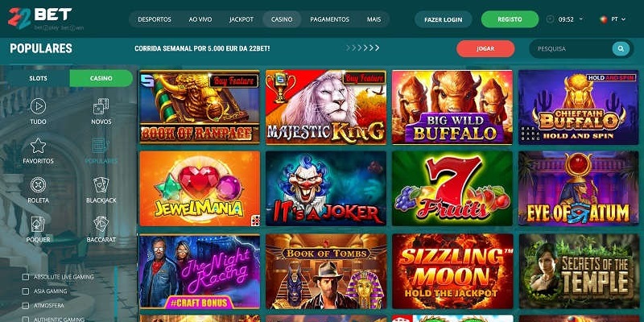Select the Novos dice category icon
The width and height of the screenshot is (644, 322).
[x=101, y=106]
